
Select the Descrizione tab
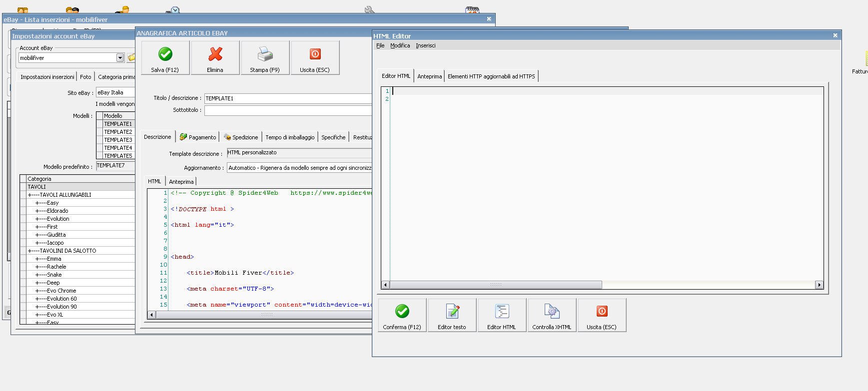(157, 137)
